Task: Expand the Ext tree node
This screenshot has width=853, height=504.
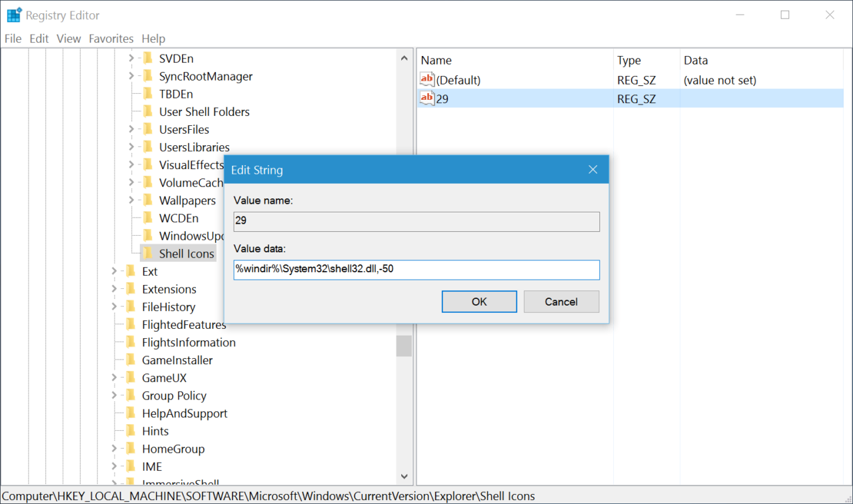Action: point(115,271)
